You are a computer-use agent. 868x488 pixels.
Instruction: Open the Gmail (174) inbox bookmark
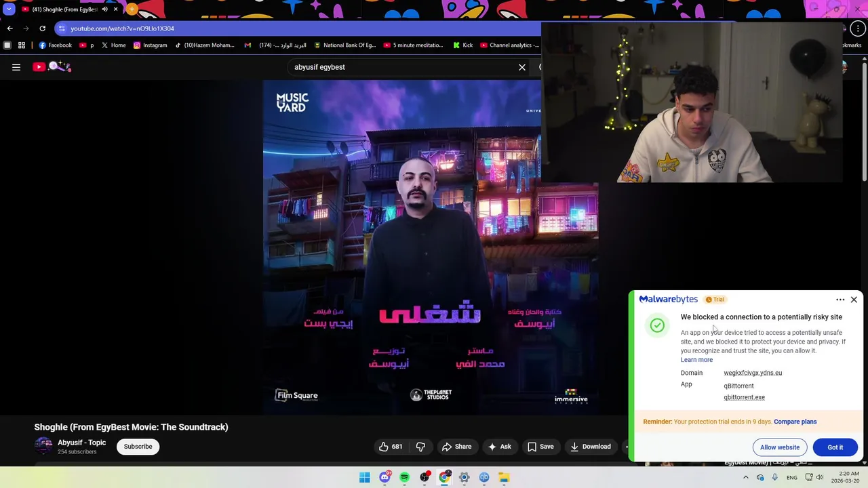(275, 45)
